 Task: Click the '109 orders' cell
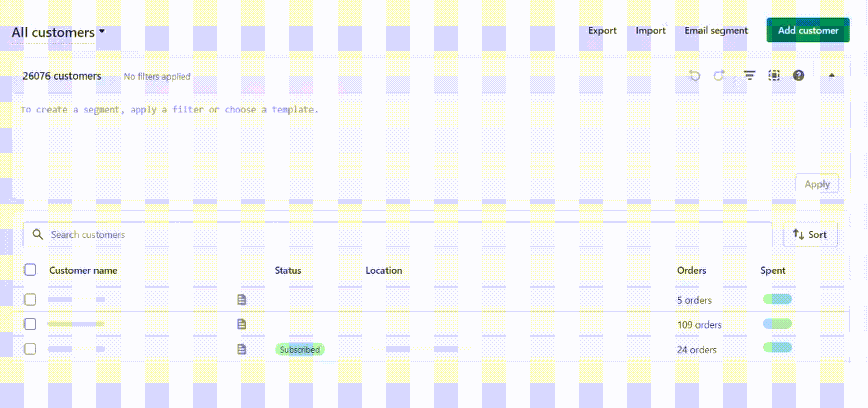699,325
